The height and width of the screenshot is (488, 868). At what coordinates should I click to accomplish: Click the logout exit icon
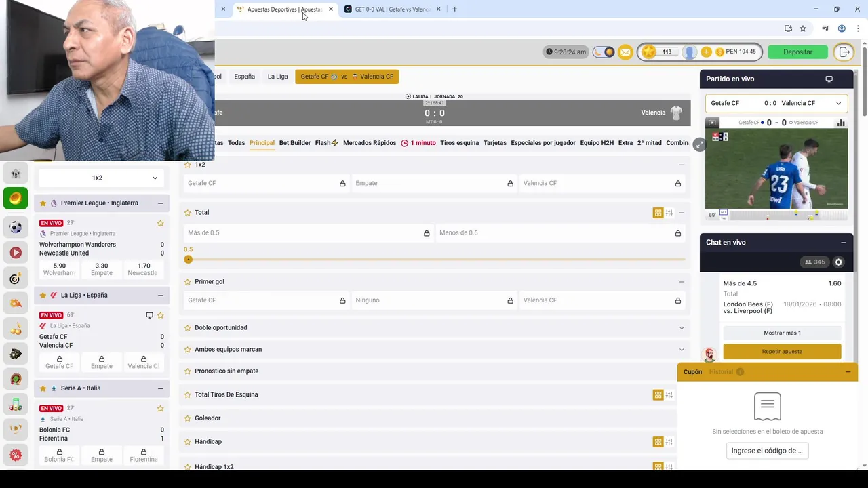(844, 52)
